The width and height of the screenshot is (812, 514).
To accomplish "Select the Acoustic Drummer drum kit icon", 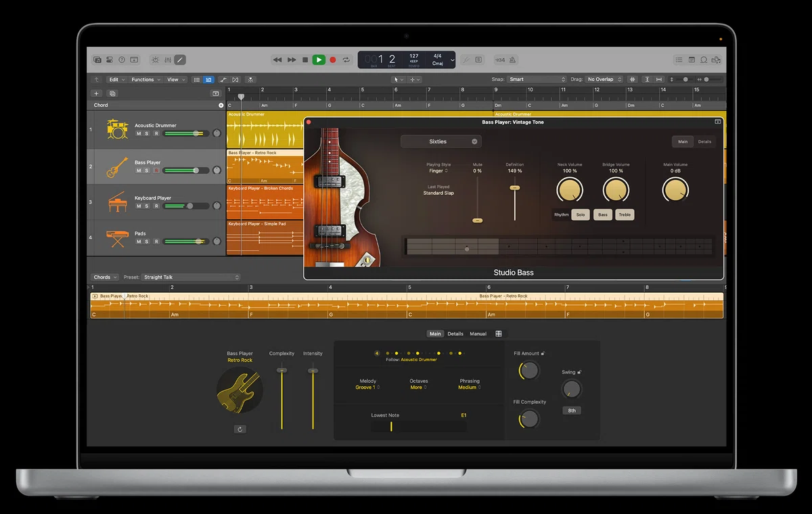I will click(117, 129).
